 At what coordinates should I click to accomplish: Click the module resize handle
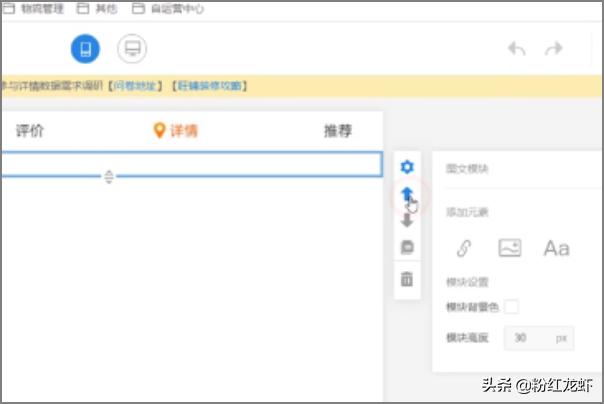pyautogui.click(x=109, y=177)
